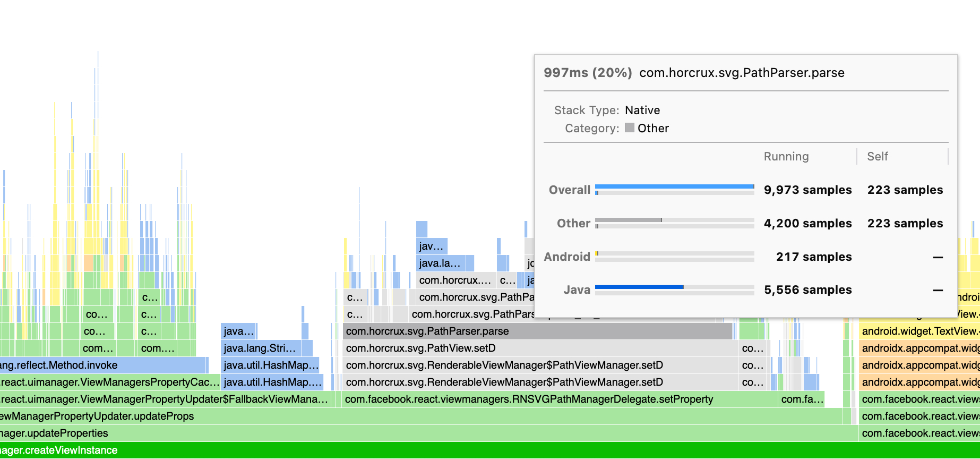Select the blue java.lang.Stri… frame
980x459 pixels.
pyautogui.click(x=261, y=348)
